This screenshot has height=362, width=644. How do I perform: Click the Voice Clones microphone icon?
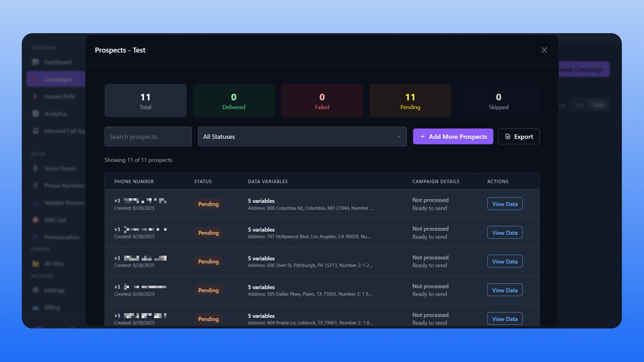36,168
